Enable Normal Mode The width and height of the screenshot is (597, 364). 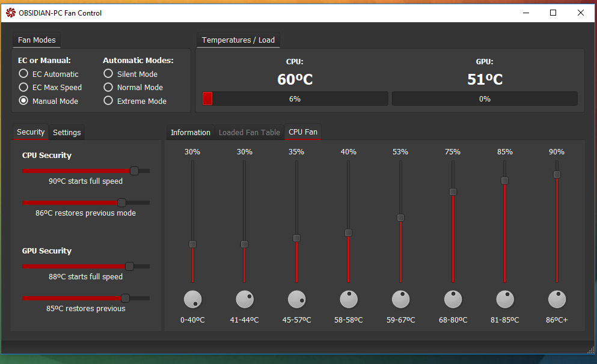click(108, 88)
